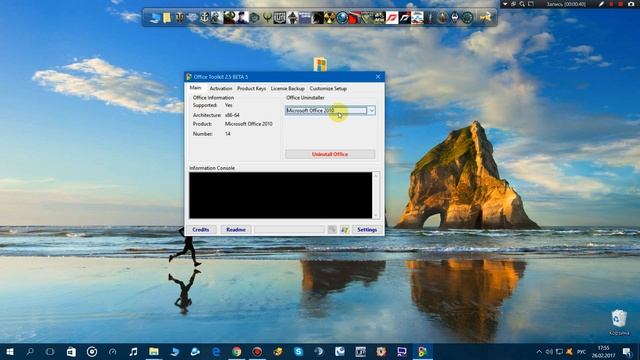Click the 'x86-64' architecture value
This screenshot has width=640, height=360.
[x=232, y=115]
